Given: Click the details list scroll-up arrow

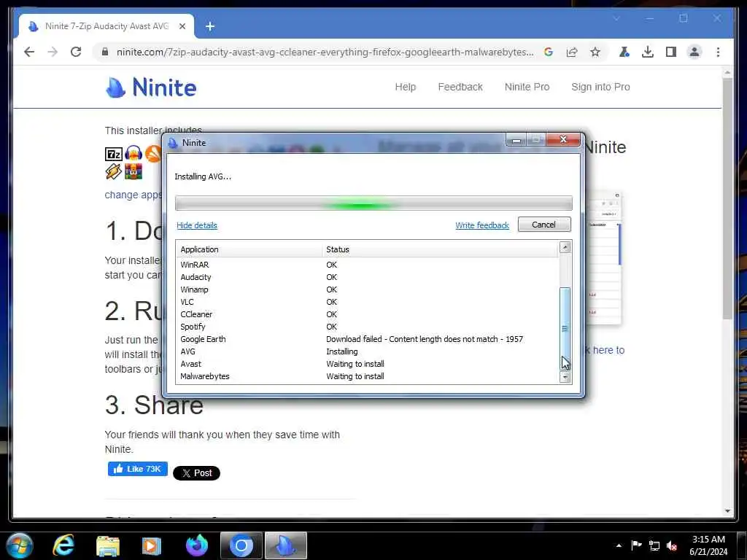Looking at the screenshot, I should tap(565, 247).
